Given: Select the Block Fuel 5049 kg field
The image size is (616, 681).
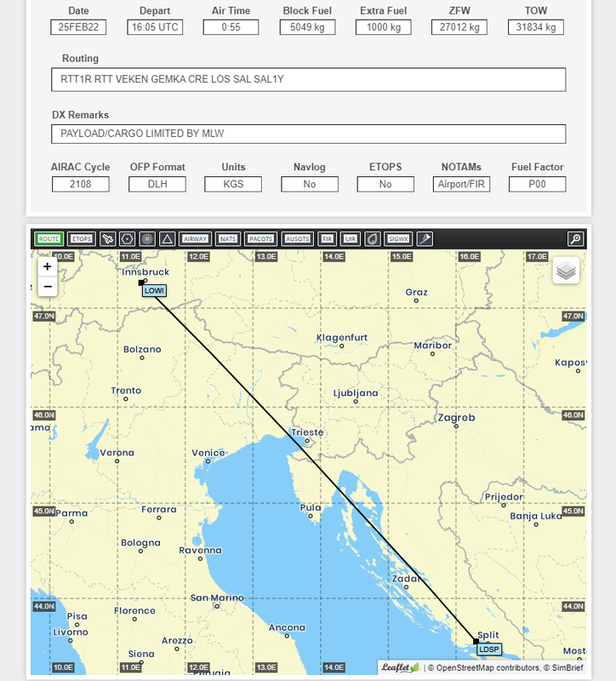Looking at the screenshot, I should 307,27.
